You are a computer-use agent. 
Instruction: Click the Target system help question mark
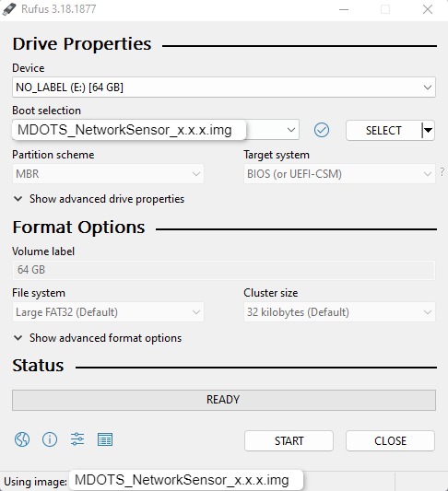(442, 172)
